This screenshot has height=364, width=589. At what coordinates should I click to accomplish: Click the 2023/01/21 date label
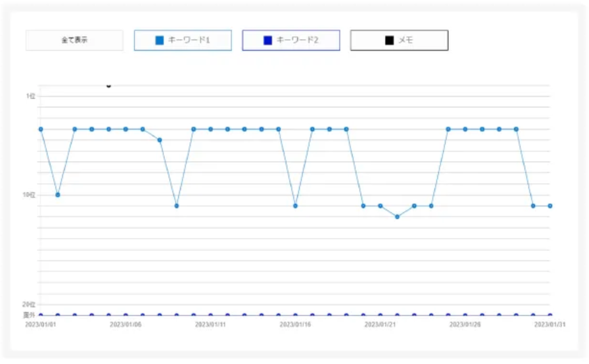[380, 324]
